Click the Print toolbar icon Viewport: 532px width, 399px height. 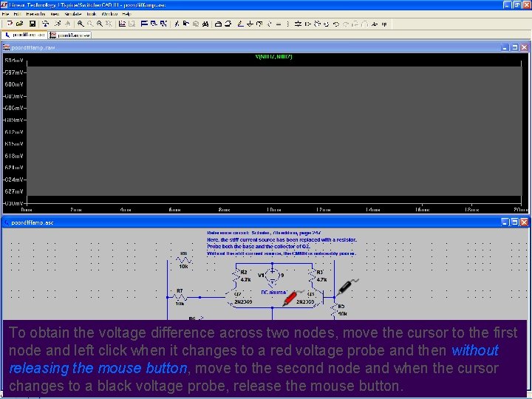click(x=228, y=24)
